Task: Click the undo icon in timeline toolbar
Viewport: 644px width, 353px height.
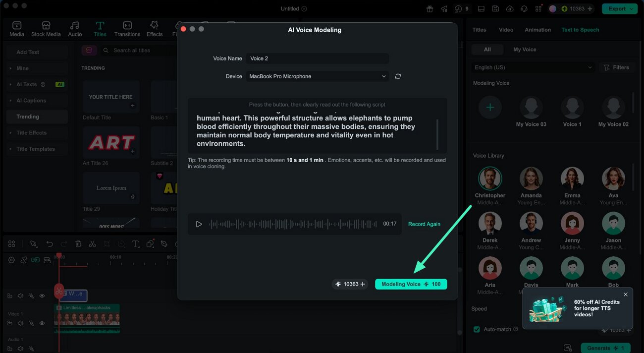Action: 50,244
